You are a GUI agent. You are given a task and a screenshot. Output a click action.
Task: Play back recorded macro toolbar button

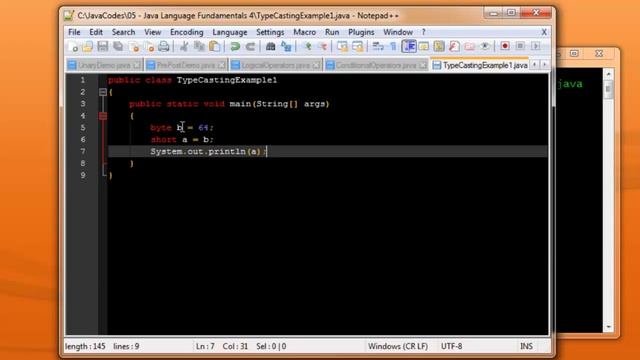pyautogui.click(x=536, y=46)
